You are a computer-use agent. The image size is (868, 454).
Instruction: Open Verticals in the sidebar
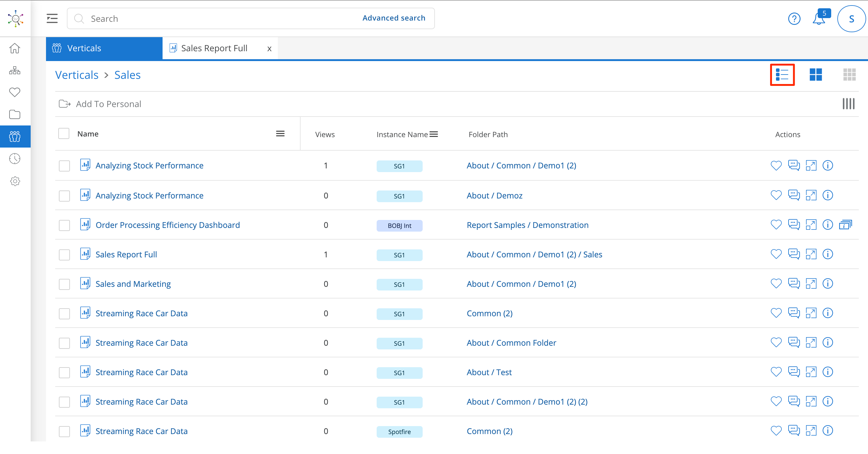[x=15, y=137]
